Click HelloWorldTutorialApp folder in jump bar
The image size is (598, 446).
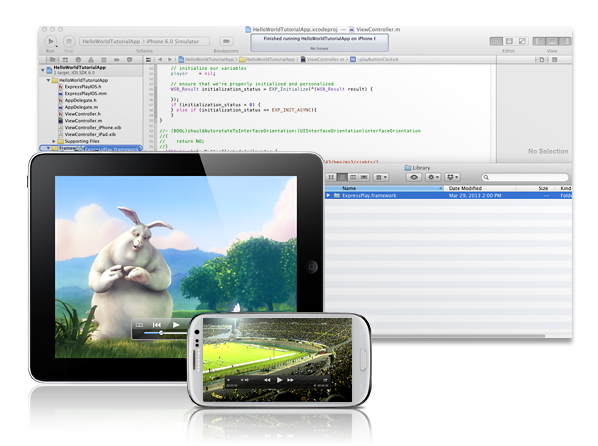coord(268,60)
